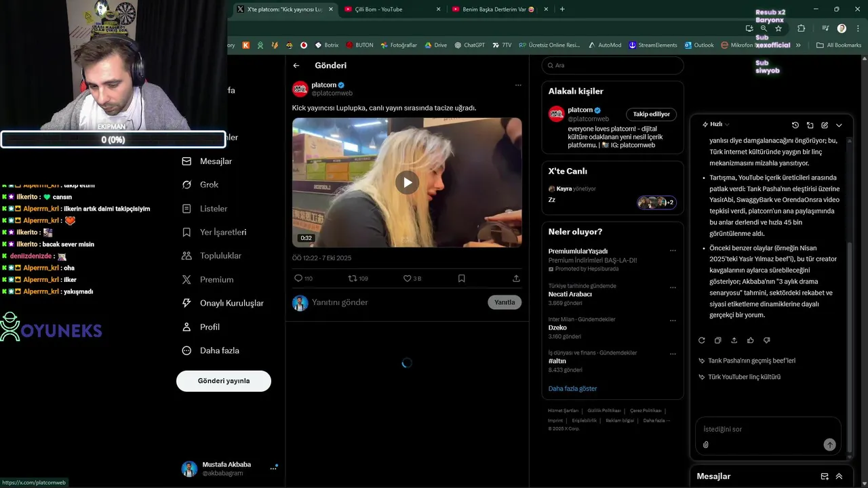Open the Grok Hızlı mode dropdown
The width and height of the screenshot is (868, 488).
pos(715,125)
